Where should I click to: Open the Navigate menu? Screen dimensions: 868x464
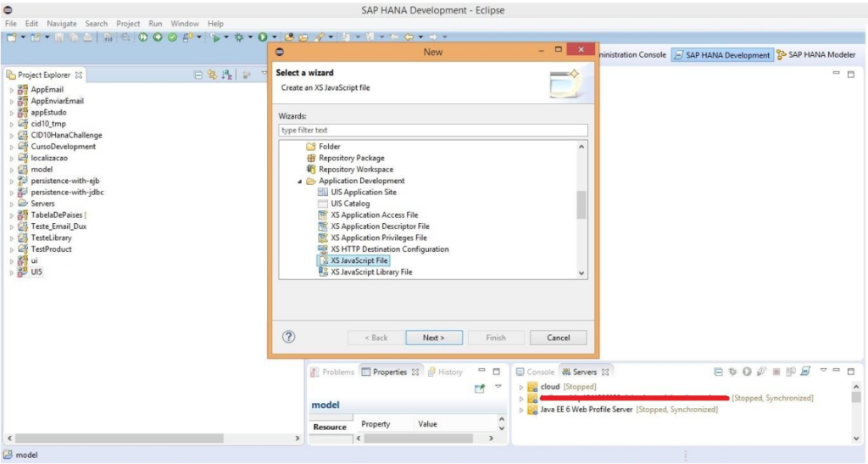coord(61,24)
